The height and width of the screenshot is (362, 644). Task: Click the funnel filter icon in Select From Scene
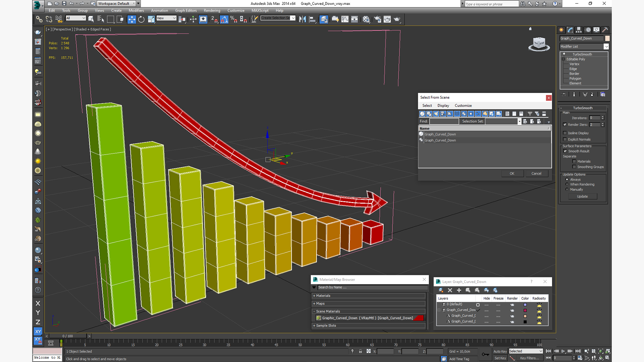pos(530,114)
